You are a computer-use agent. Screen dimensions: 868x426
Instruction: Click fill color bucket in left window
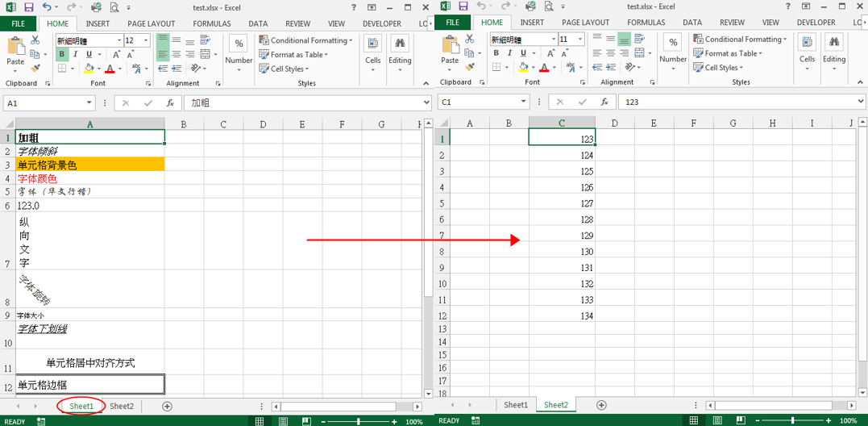coord(89,68)
